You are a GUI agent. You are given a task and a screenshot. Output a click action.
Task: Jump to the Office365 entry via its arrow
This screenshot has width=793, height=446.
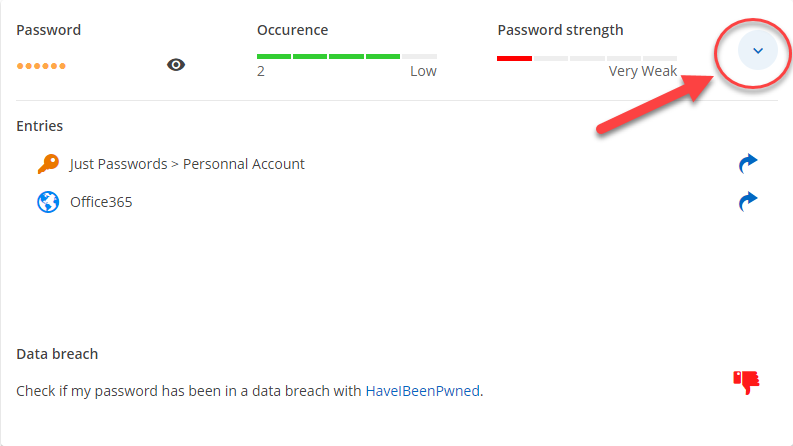[x=747, y=202]
